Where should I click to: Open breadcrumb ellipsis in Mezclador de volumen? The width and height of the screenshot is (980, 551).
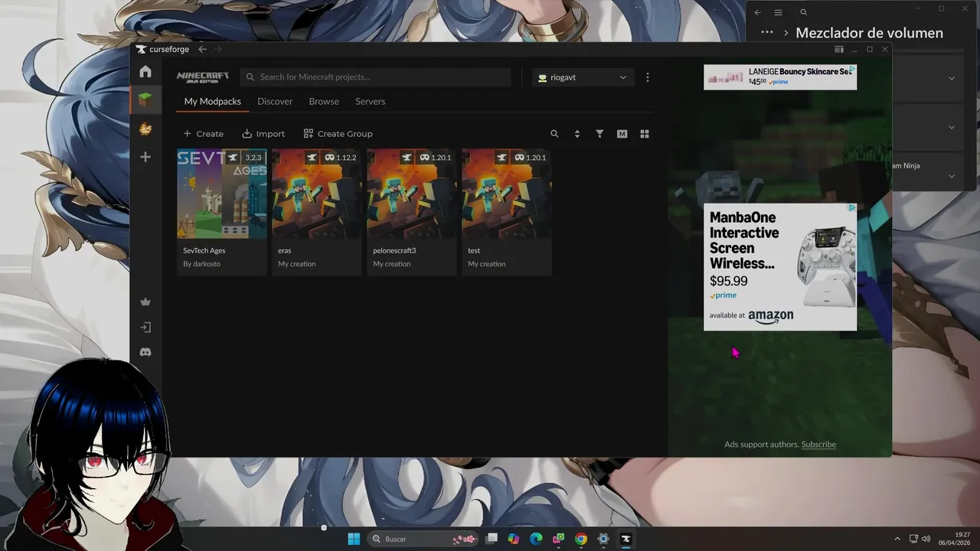click(766, 33)
